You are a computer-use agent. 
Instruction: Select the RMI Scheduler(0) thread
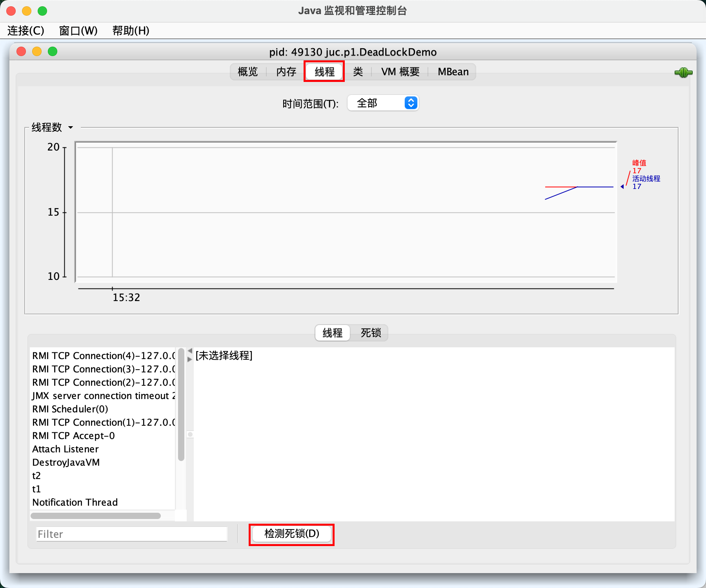click(x=103, y=409)
